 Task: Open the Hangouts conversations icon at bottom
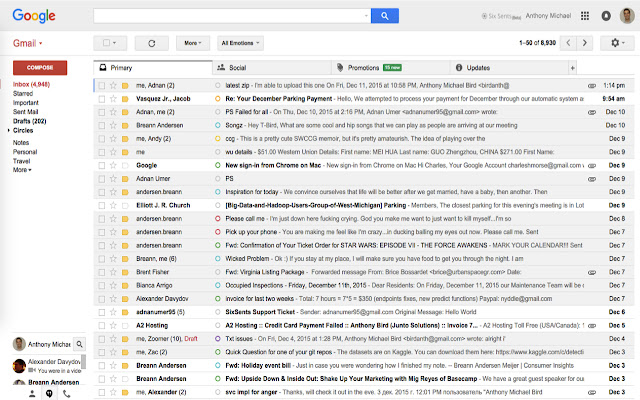click(x=49, y=393)
